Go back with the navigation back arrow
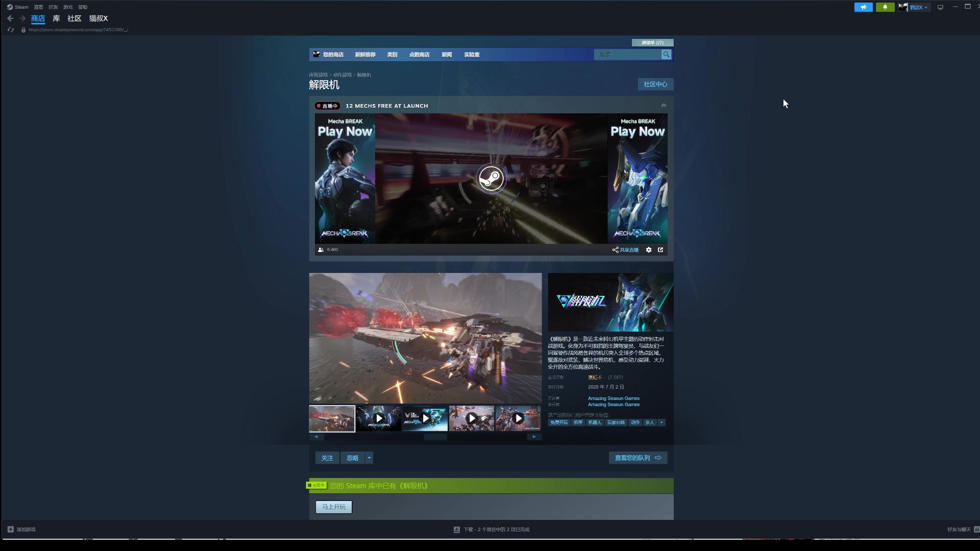The image size is (980, 551). tap(10, 18)
